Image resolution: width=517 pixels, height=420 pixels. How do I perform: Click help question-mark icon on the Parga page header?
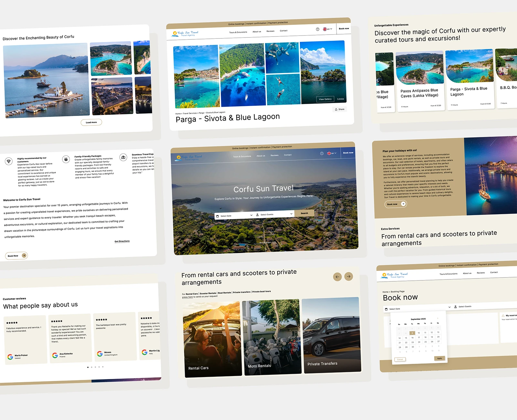(x=317, y=29)
